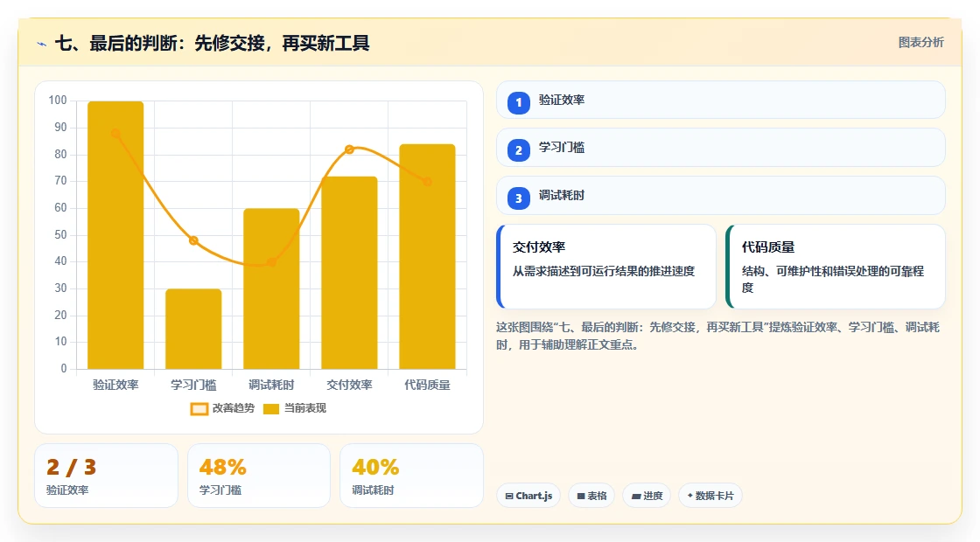Toggle the 改善趋势 legend entry
Viewport: 980px width, 542px height.
click(222, 408)
